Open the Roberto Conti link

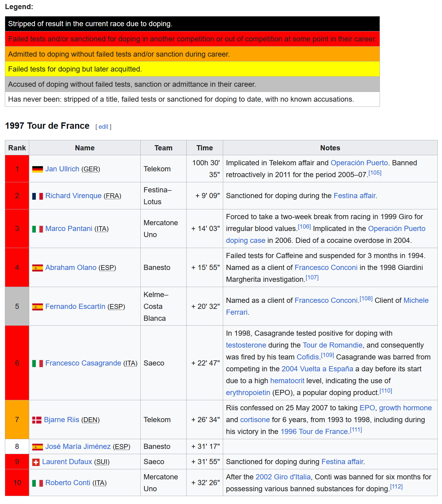click(x=68, y=483)
